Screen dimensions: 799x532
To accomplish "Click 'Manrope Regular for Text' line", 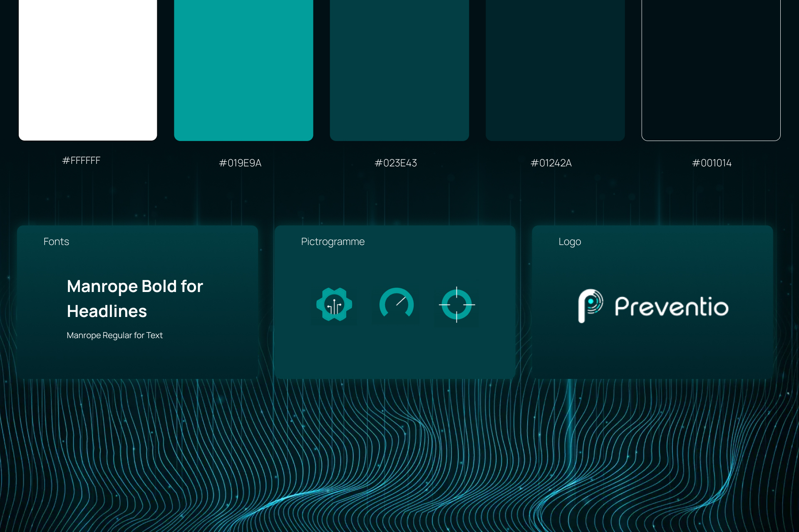I will tap(114, 335).
